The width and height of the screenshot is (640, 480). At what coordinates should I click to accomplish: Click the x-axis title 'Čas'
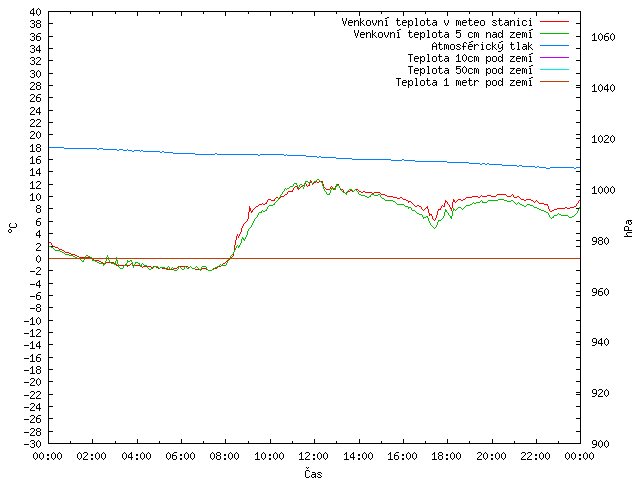tap(313, 473)
